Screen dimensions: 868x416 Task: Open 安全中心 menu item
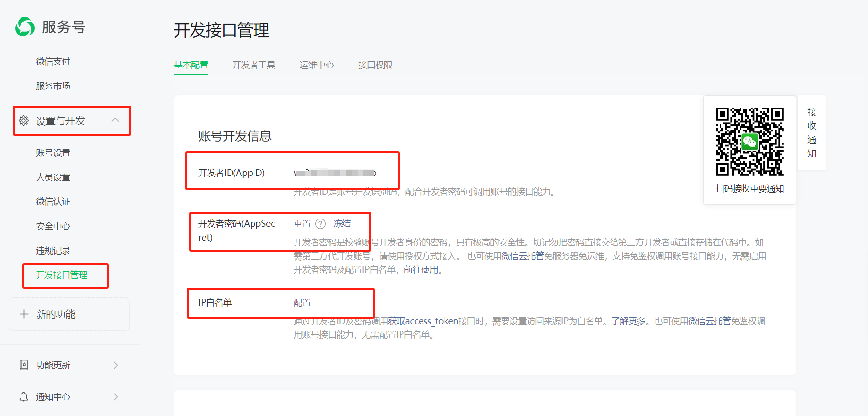click(x=53, y=226)
